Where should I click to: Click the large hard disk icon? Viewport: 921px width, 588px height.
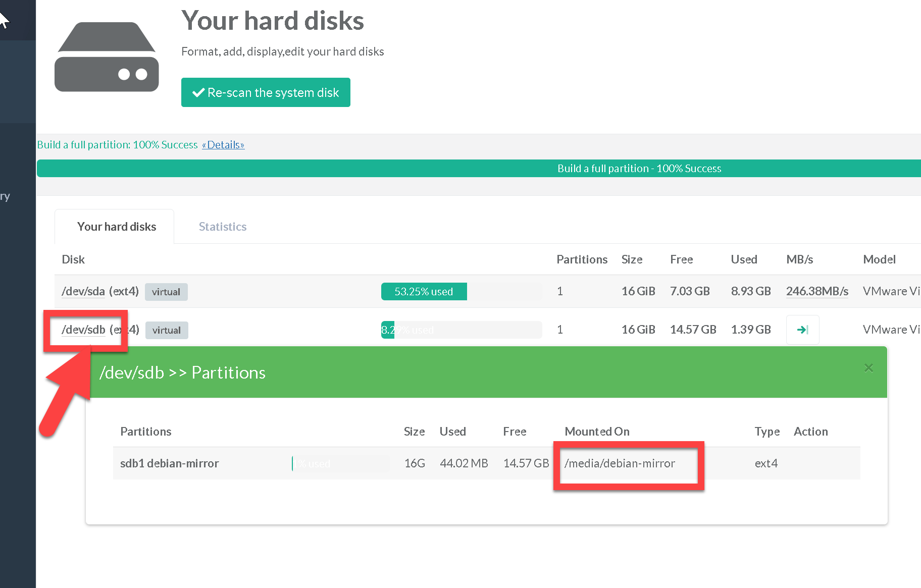pyautogui.click(x=107, y=57)
